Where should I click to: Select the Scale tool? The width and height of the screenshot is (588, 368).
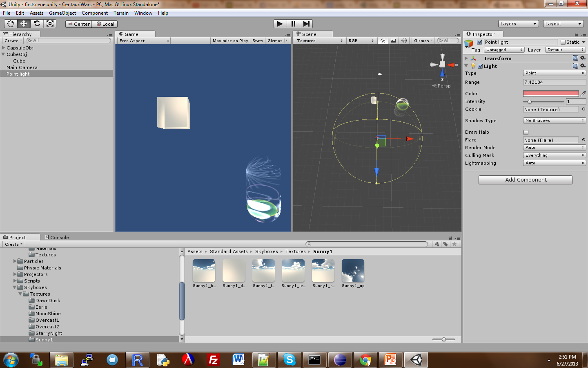coord(50,23)
